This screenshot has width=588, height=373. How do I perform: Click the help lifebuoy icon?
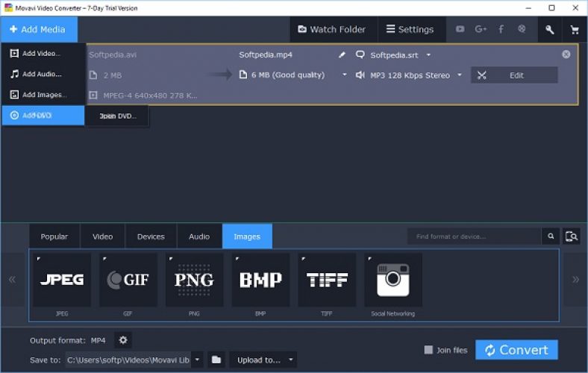[x=522, y=29]
